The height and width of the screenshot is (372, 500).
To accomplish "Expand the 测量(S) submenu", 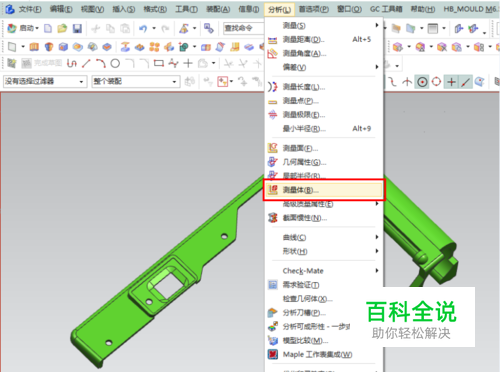I will 323,25.
